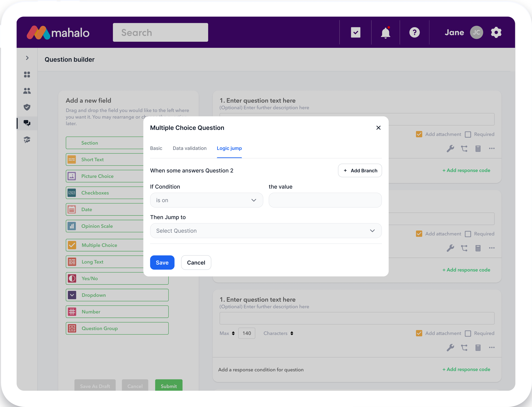Switch to the Basic tab
Screen dimensions: 532x407
point(156,148)
